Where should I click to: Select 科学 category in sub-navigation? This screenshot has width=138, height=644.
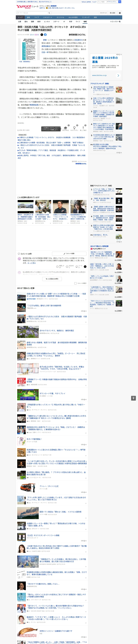point(71,21)
